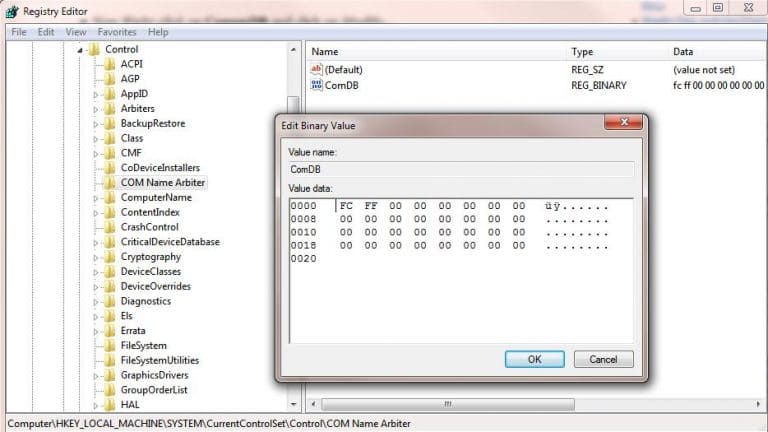Confirm the binary edit with OK
This screenshot has height=432, width=768.
tap(534, 359)
